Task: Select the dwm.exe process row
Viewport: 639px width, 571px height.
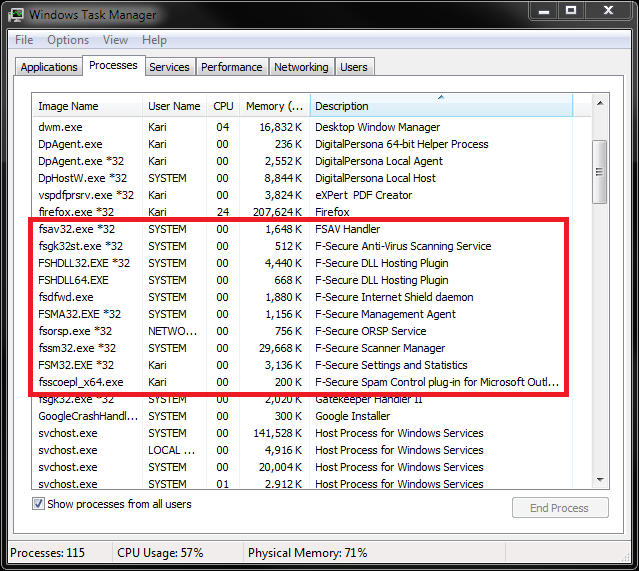Action: (x=302, y=127)
